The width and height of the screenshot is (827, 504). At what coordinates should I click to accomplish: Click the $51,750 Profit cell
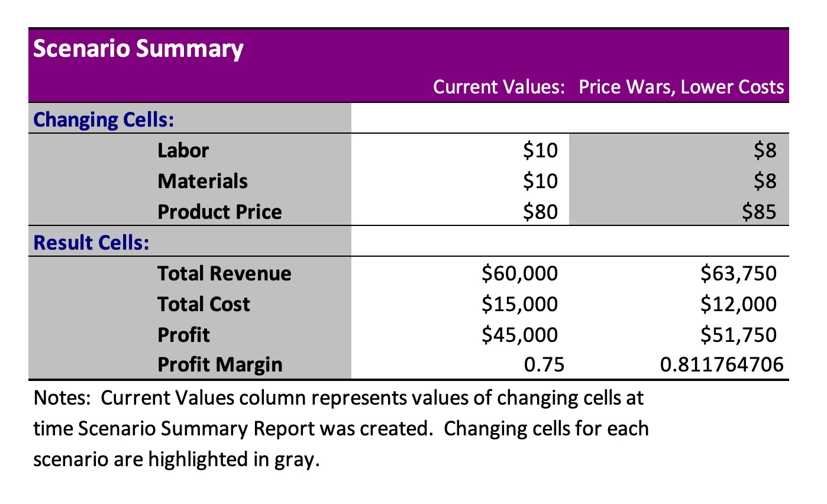click(738, 335)
